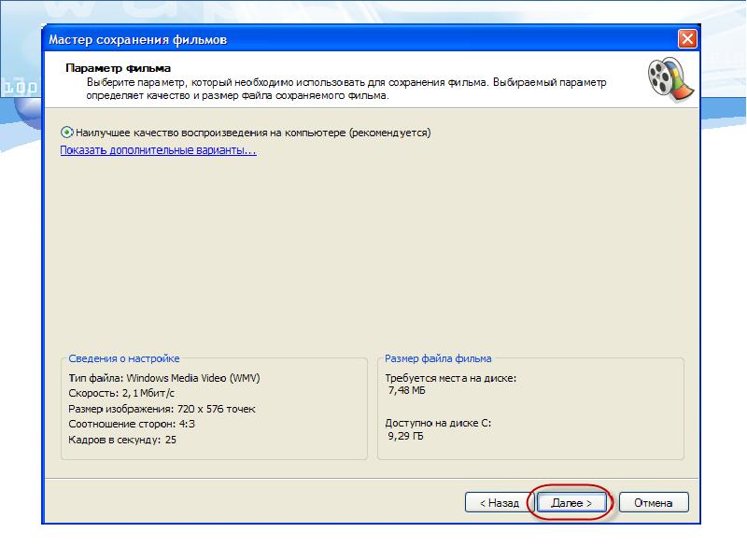747x560 pixels.
Task: Click the Мастер сохранения фильмов title bar text
Action: [x=137, y=40]
